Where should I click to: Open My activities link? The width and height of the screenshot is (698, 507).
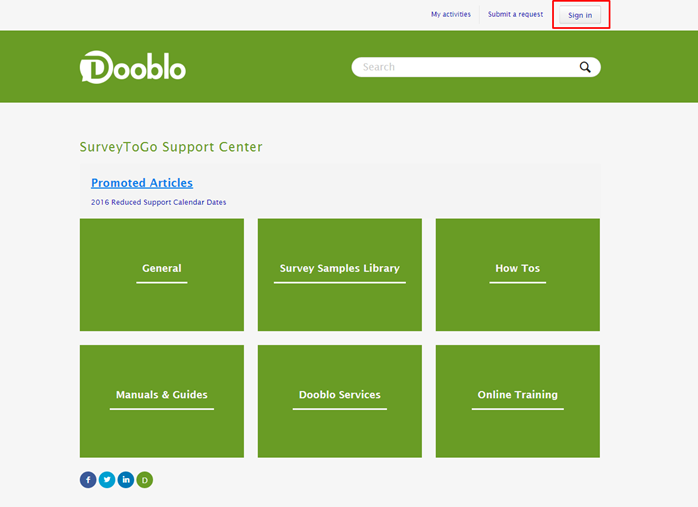coord(450,14)
